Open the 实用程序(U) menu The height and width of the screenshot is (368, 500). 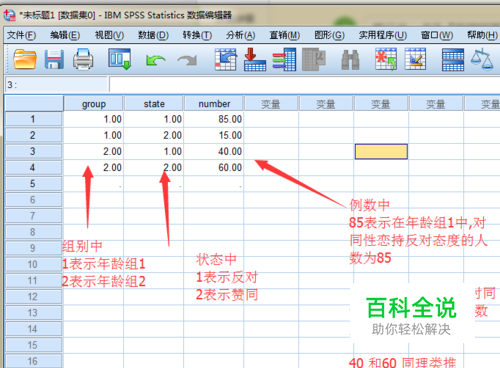(383, 35)
